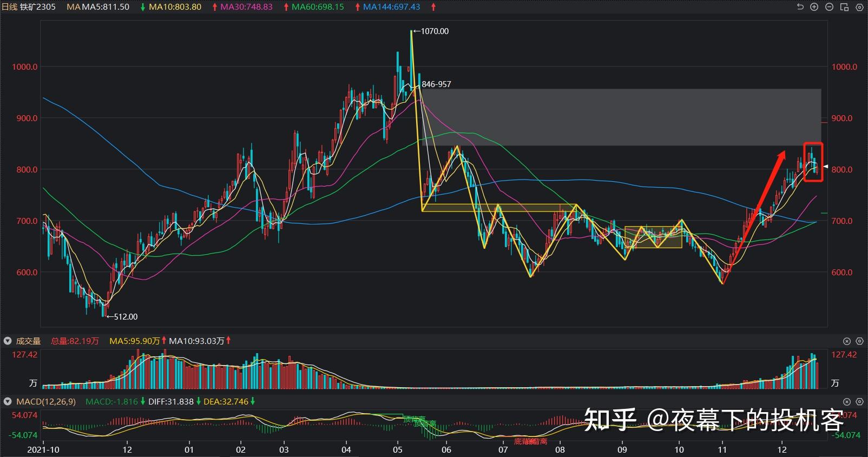Screen dimensions: 868x457
Task: Click the MACD(12,26,9) panel title
Action: (46, 402)
